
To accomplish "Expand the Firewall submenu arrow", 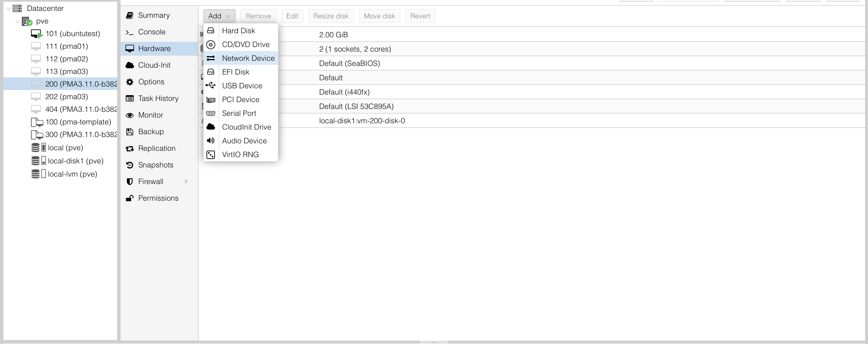I will pos(186,181).
